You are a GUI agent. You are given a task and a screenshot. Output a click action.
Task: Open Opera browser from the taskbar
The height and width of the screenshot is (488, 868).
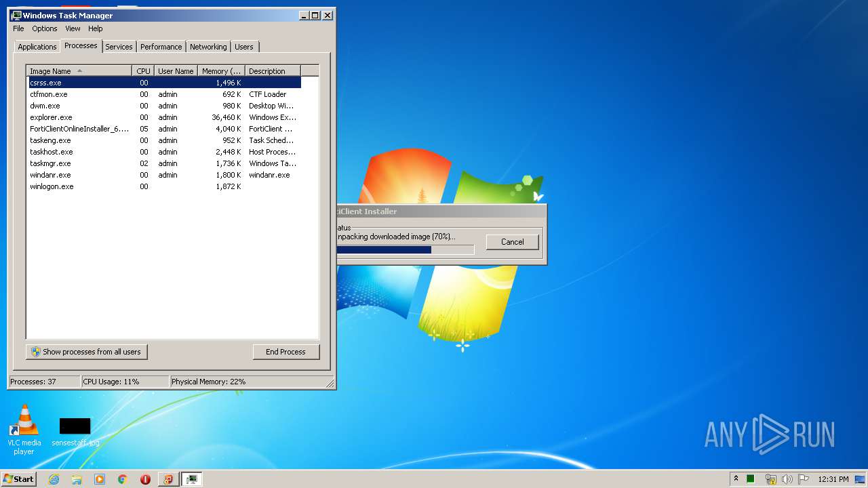(x=145, y=479)
